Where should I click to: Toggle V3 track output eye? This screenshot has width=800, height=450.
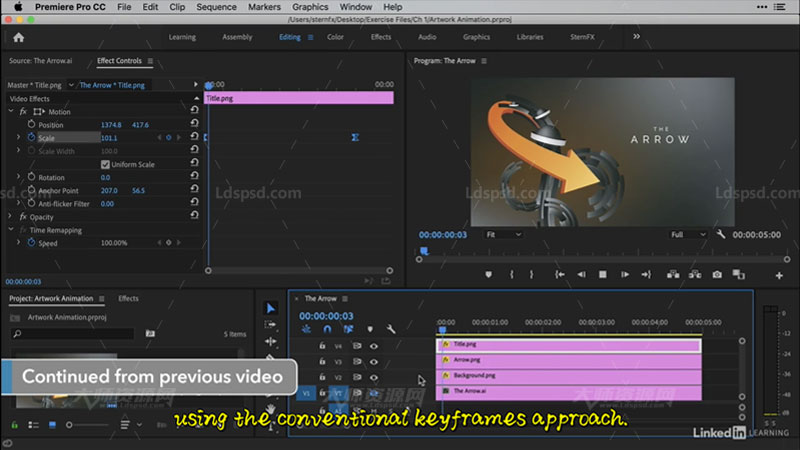pos(373,362)
